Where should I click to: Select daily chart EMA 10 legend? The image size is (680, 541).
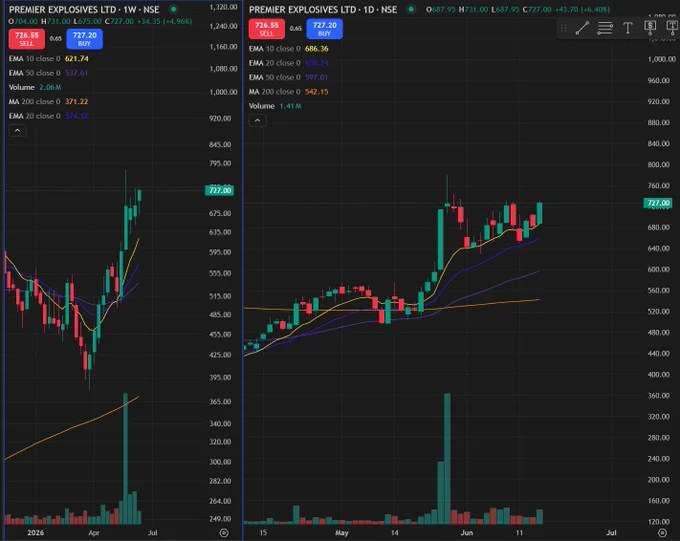click(x=288, y=49)
